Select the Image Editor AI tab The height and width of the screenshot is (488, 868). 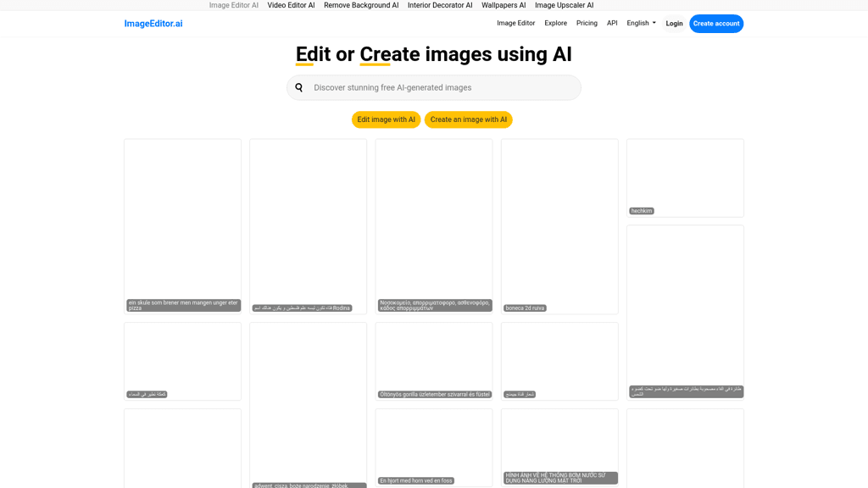point(234,5)
